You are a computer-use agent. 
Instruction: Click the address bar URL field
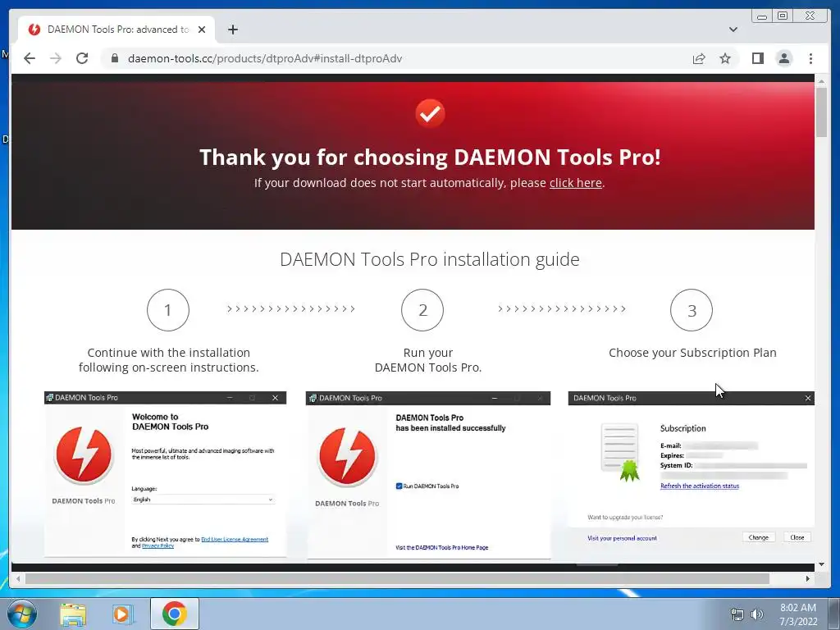[396, 58]
